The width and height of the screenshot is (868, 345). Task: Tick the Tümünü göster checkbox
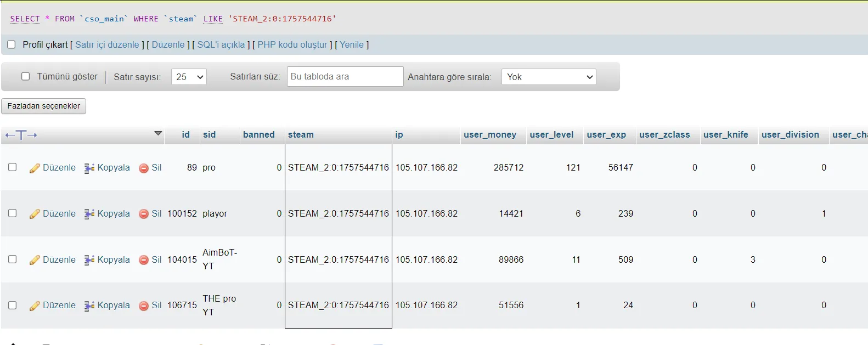(25, 76)
